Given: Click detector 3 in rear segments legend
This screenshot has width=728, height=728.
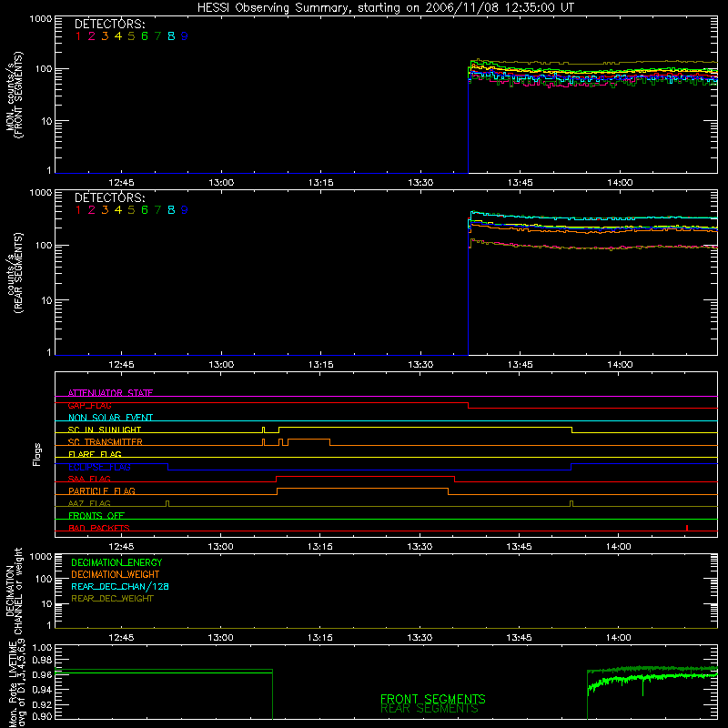Looking at the screenshot, I should [x=105, y=210].
